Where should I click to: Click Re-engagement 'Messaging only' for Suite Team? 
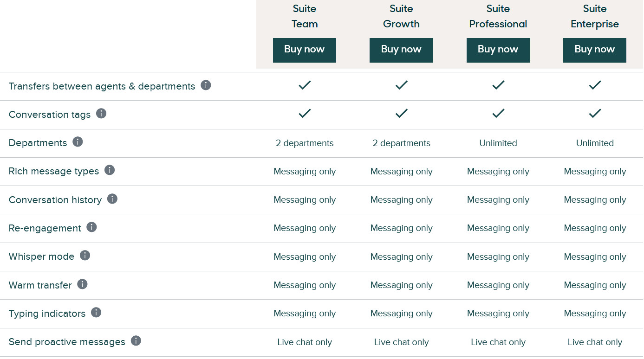tap(305, 228)
